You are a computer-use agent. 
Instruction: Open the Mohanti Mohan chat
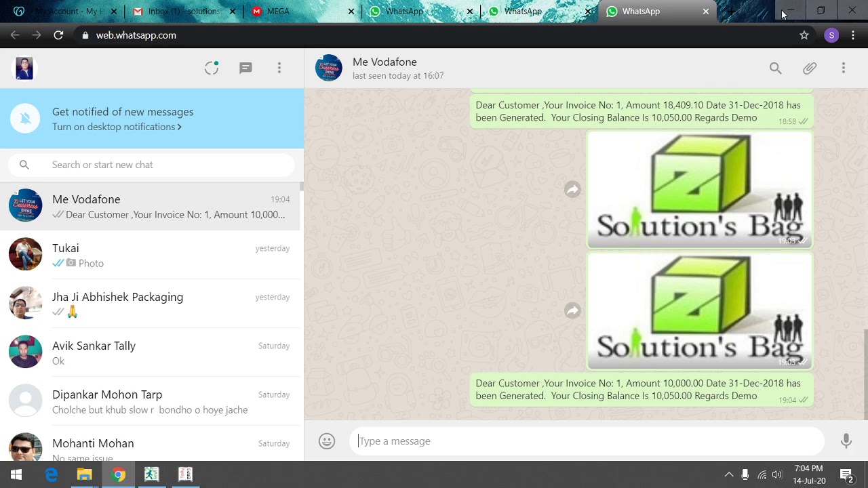click(150, 444)
